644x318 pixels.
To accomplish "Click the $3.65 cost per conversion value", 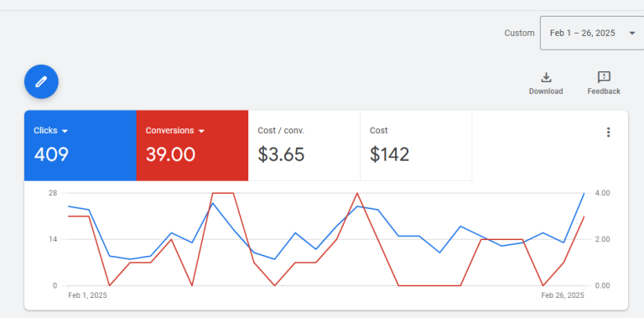I will pos(282,154).
